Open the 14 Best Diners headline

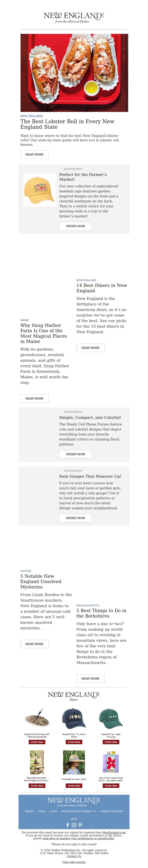coord(102,288)
